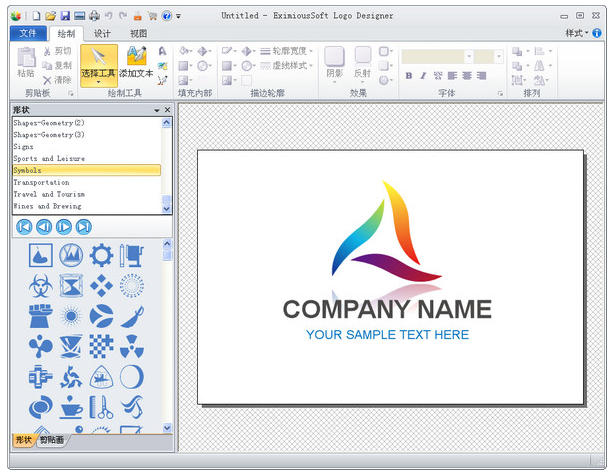Click the Undo arrow icon
This screenshot has width=612, height=473.
(x=109, y=16)
